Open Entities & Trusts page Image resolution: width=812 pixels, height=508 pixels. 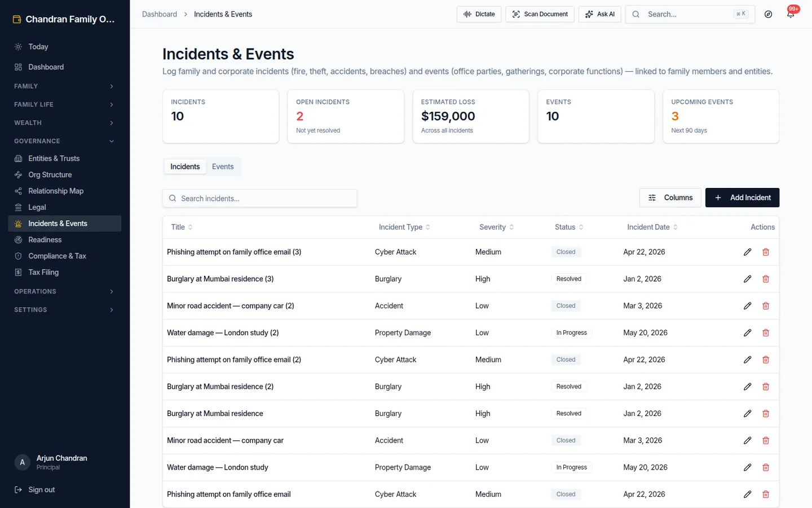click(65, 159)
